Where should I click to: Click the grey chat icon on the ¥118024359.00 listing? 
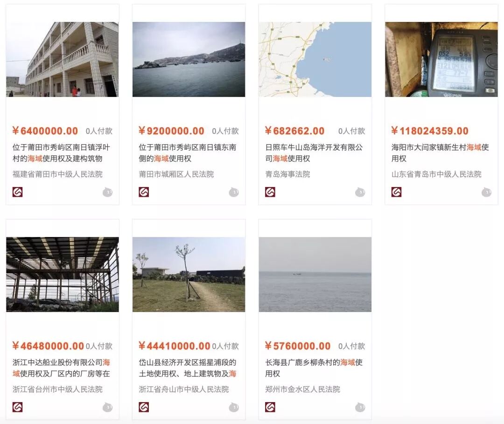pyautogui.click(x=487, y=192)
